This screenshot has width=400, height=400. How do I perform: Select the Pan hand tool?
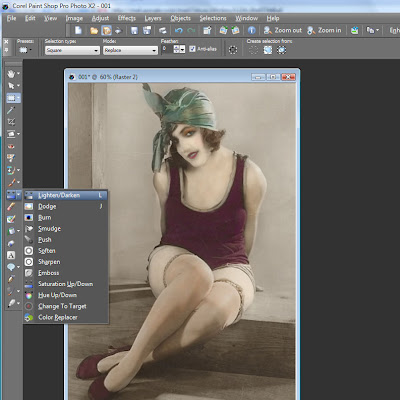click(x=11, y=74)
